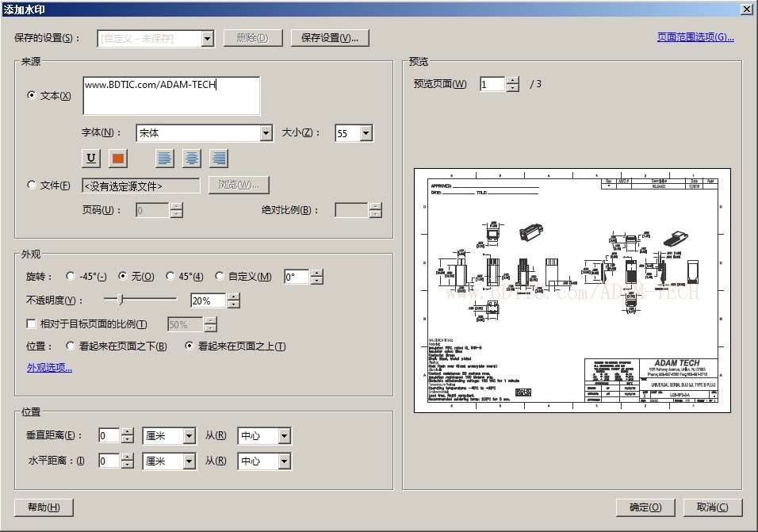Select the 文件 source radio button
Image resolution: width=758 pixels, height=532 pixels.
(x=32, y=185)
